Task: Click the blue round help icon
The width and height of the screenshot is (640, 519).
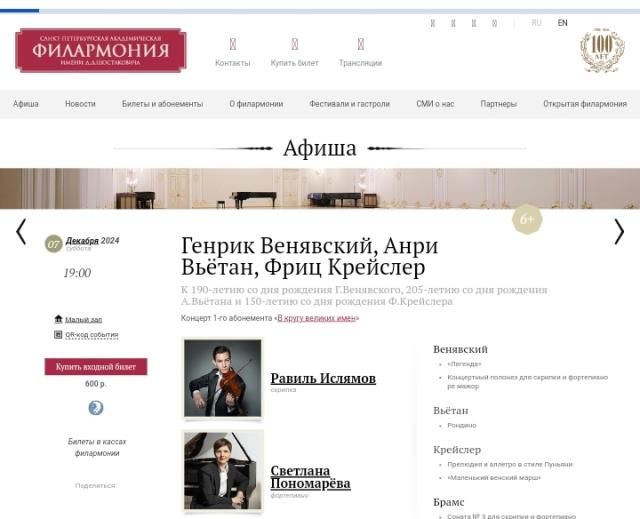Action: pyautogui.click(x=96, y=408)
